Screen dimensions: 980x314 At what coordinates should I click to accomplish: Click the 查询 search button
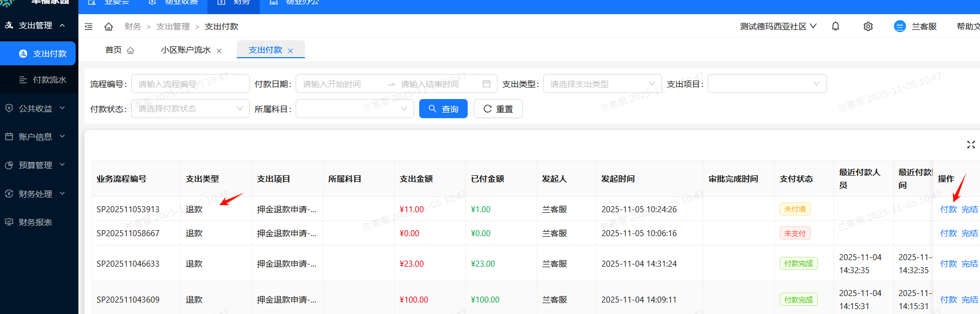[443, 109]
